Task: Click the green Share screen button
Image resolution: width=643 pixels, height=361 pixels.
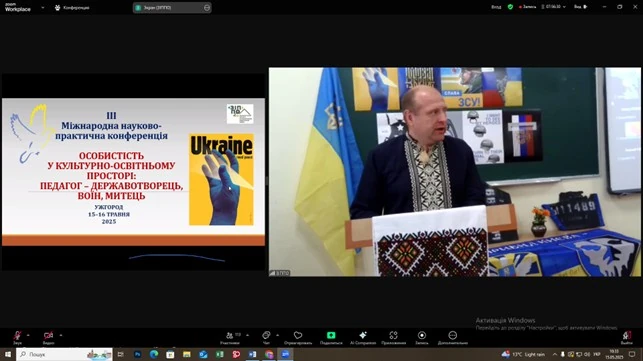Action: click(x=331, y=337)
